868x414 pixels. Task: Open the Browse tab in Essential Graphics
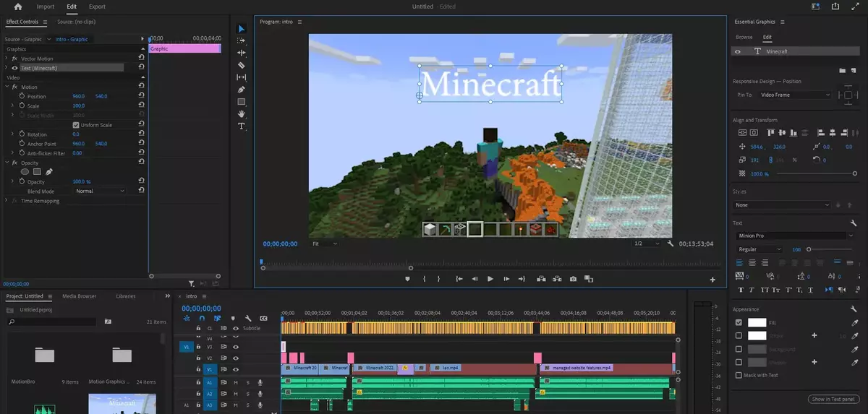[744, 37]
